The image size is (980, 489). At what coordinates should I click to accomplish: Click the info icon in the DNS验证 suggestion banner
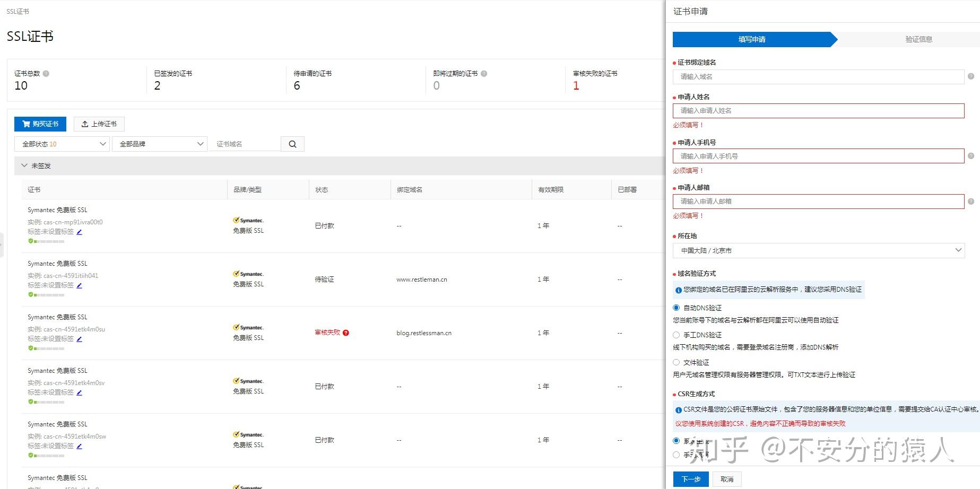678,290
